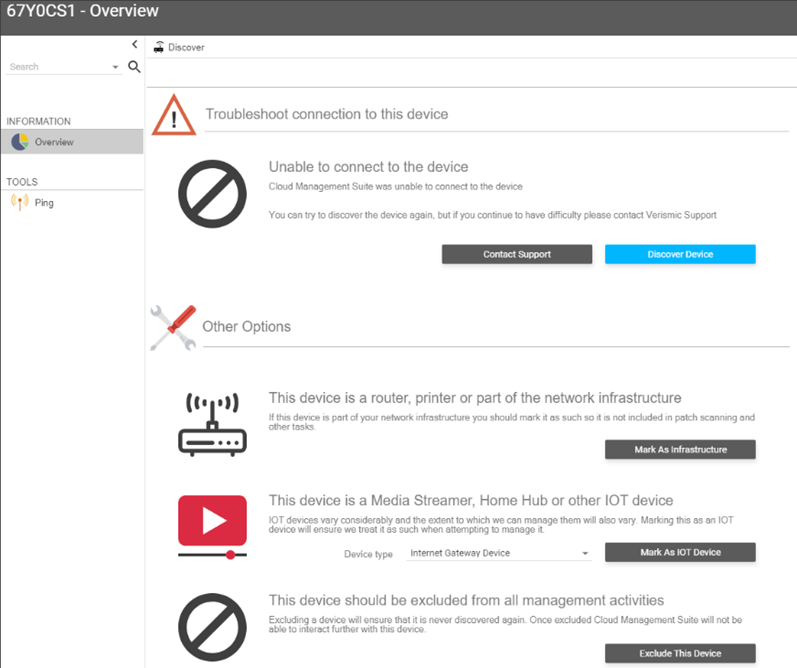
Task: Open the search field dropdown arrow
Action: click(115, 67)
